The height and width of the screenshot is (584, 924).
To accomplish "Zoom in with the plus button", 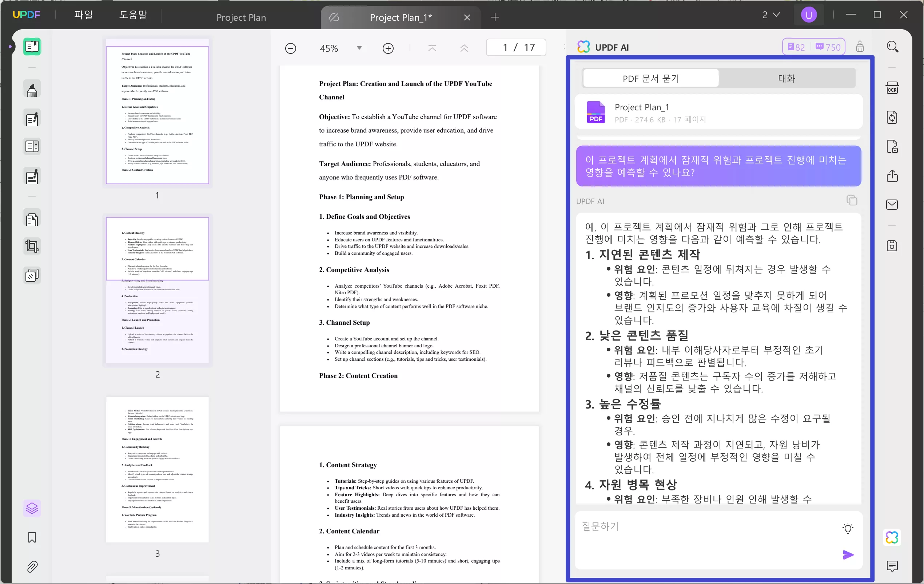I will (x=388, y=48).
